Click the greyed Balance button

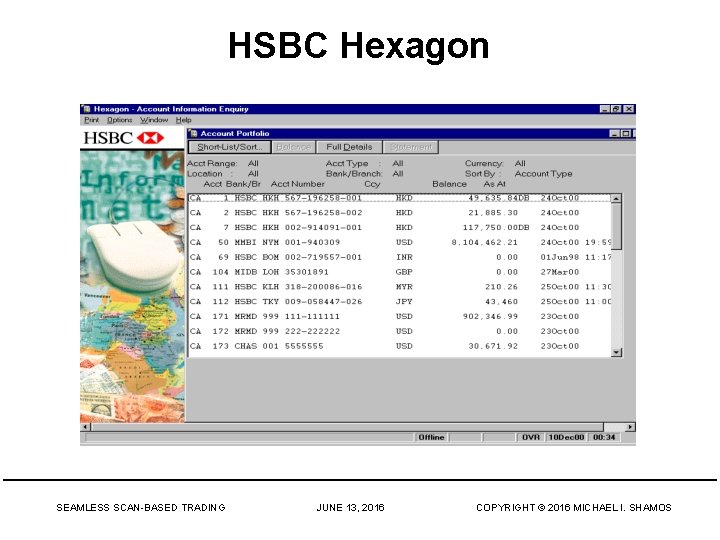click(x=294, y=147)
